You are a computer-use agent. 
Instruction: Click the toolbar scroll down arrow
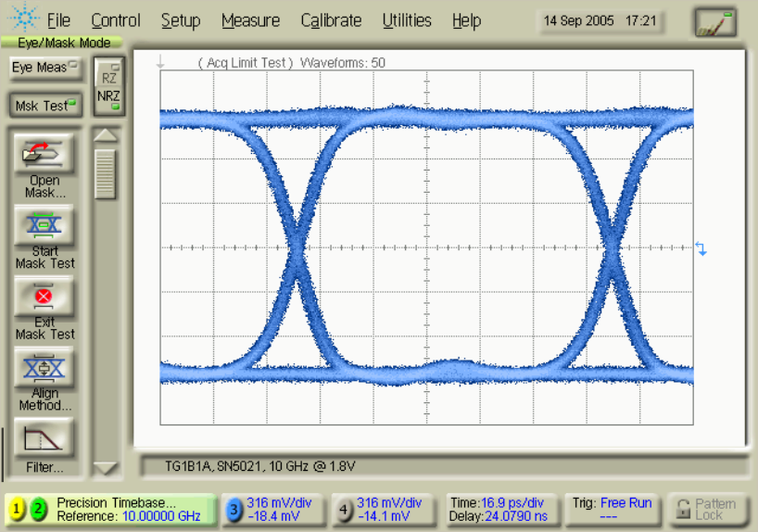pos(106,468)
